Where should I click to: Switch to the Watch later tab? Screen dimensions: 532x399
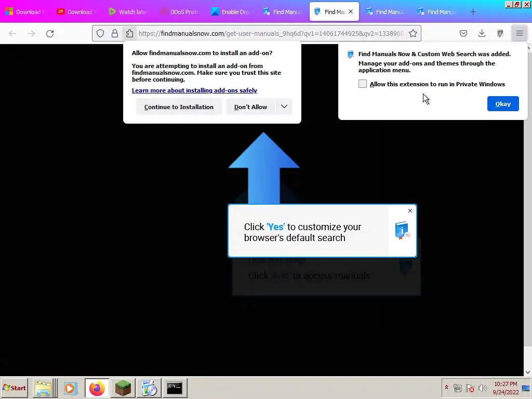click(128, 12)
